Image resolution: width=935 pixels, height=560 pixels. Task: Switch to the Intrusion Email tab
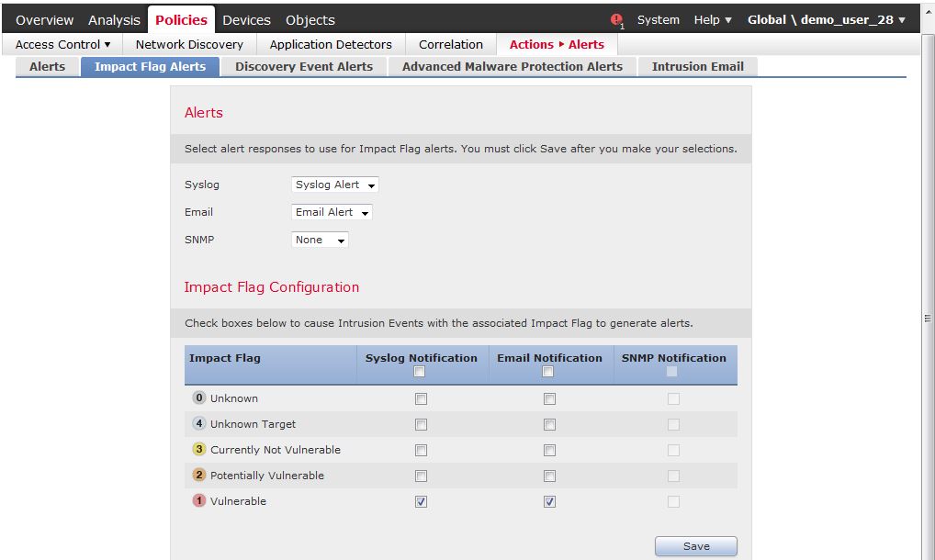point(697,66)
